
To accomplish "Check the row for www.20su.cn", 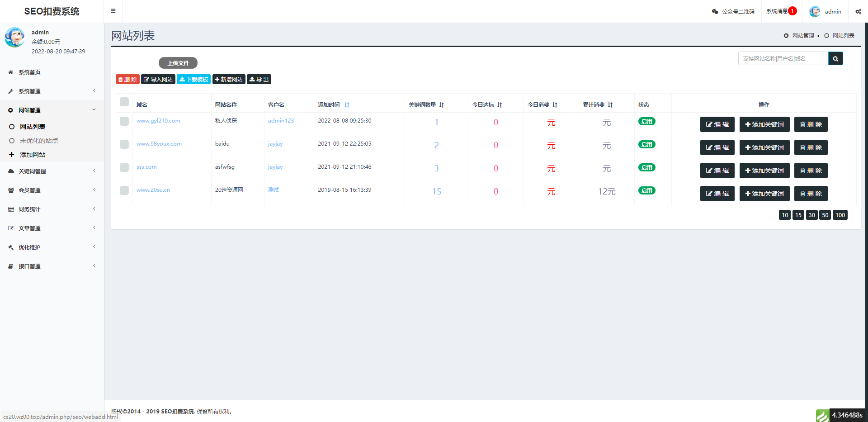I will point(124,190).
